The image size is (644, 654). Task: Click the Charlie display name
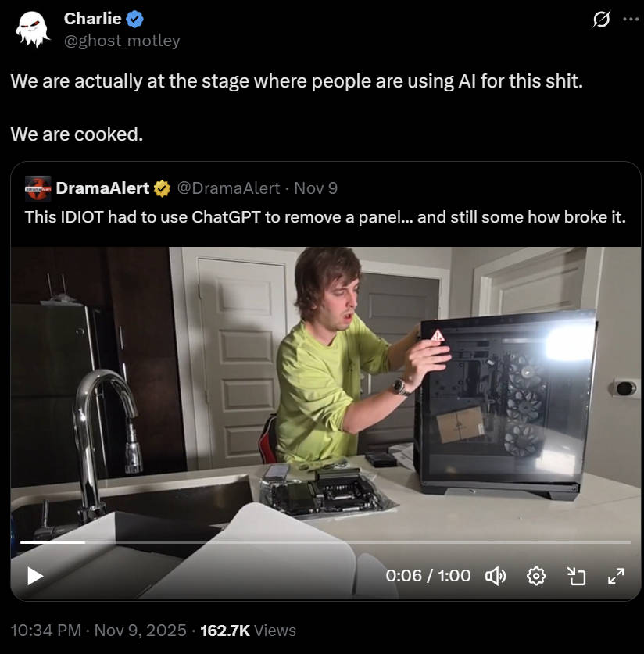click(92, 19)
